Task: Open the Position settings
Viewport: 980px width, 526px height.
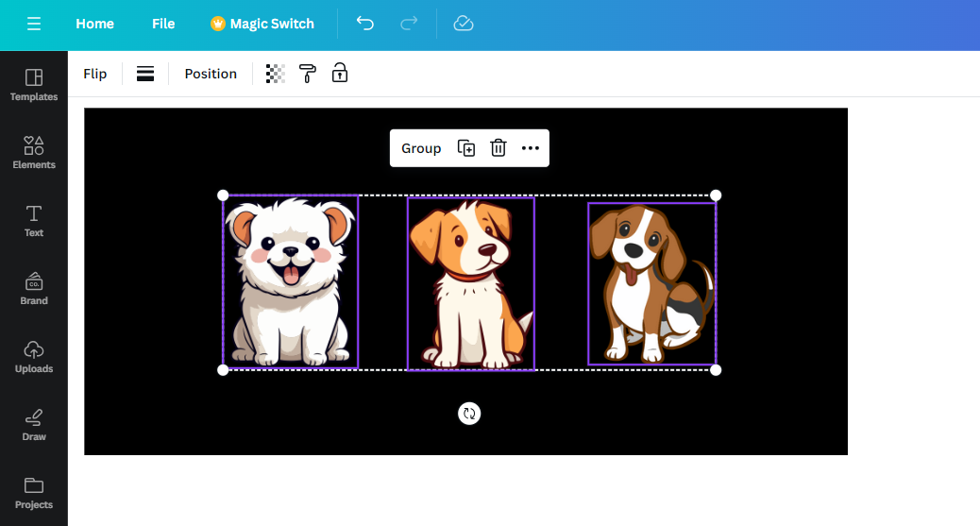Action: pos(211,74)
